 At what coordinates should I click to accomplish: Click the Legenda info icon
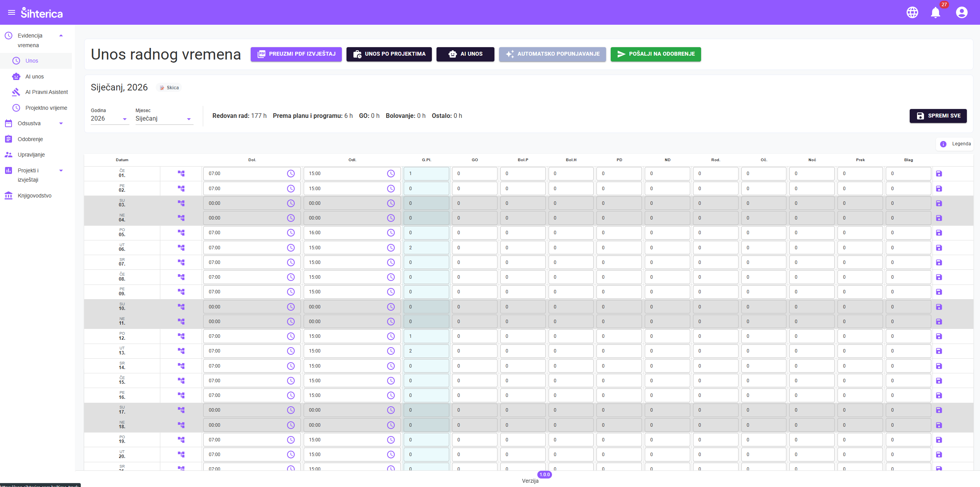943,144
